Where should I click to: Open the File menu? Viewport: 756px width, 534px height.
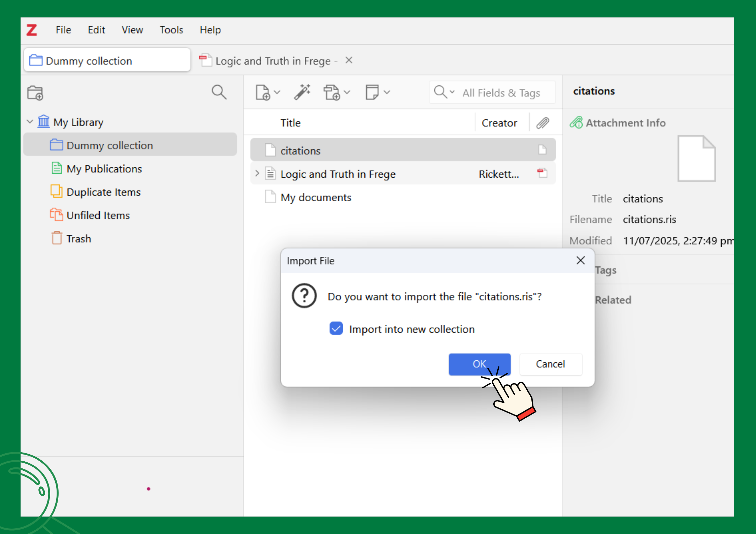point(63,30)
